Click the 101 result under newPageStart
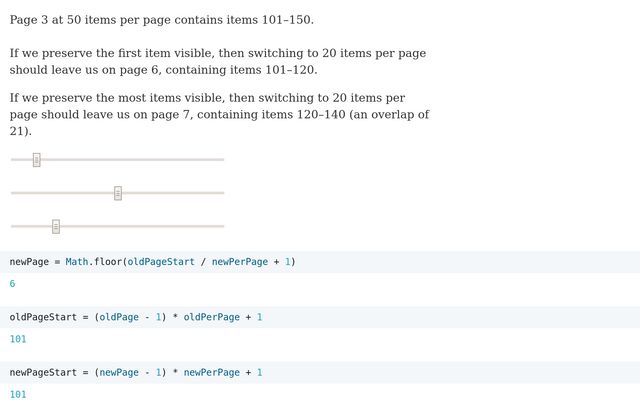Screen dimensions: 640x400 17,394
